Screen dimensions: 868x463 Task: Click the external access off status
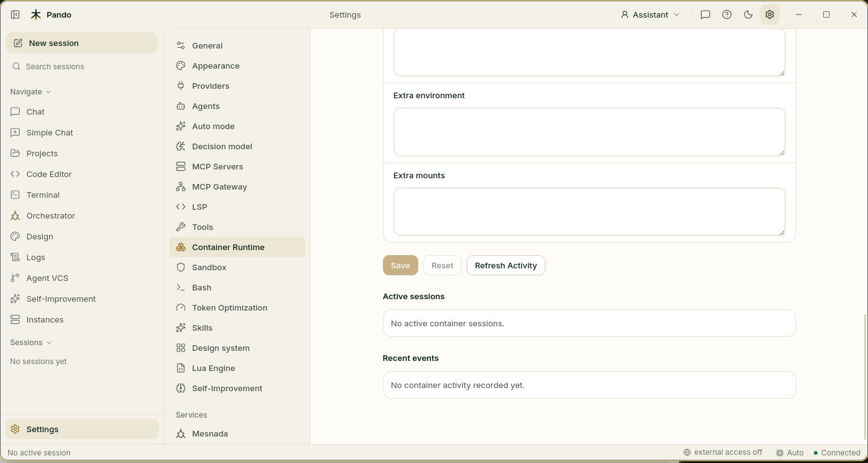tap(722, 452)
